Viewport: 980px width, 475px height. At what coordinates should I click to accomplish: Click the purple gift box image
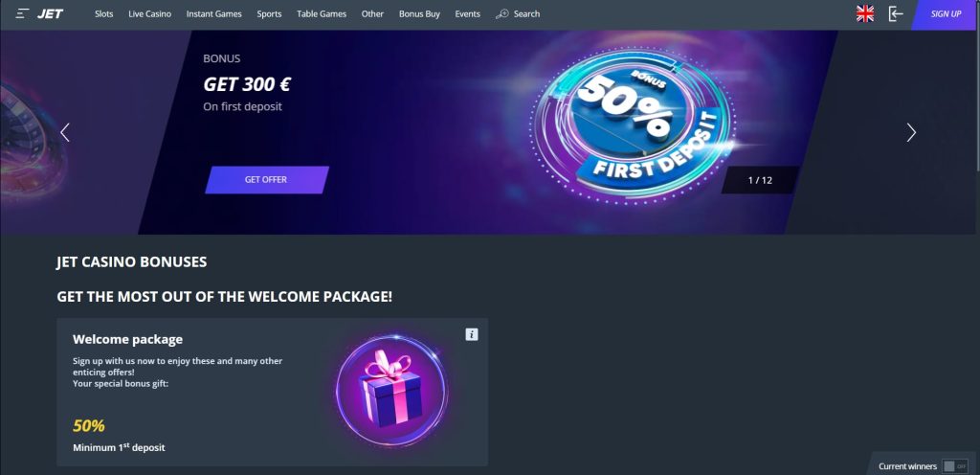coord(391,391)
